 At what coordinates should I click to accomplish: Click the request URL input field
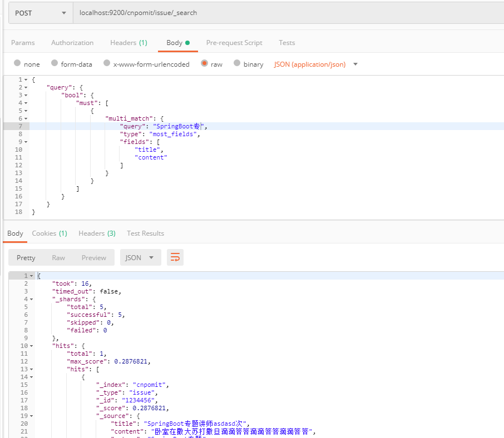click(288, 13)
